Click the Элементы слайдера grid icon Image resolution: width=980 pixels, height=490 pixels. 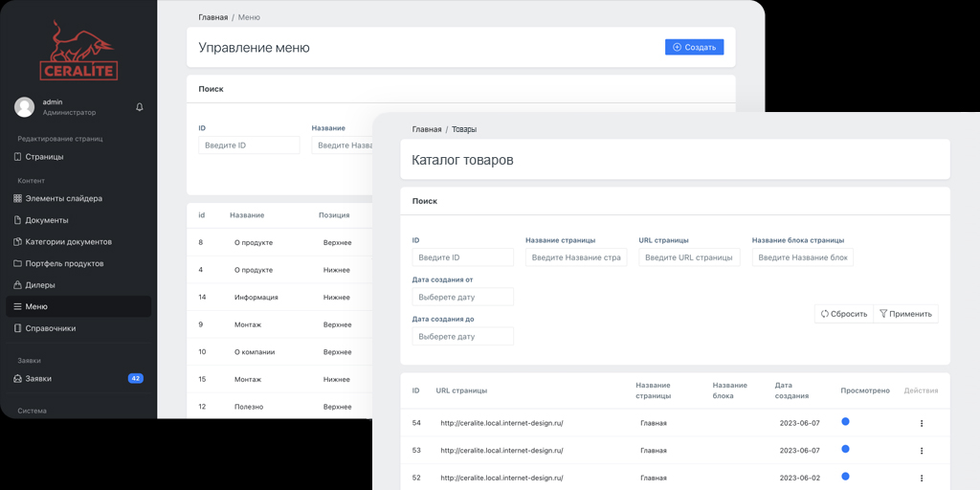pyautogui.click(x=17, y=199)
